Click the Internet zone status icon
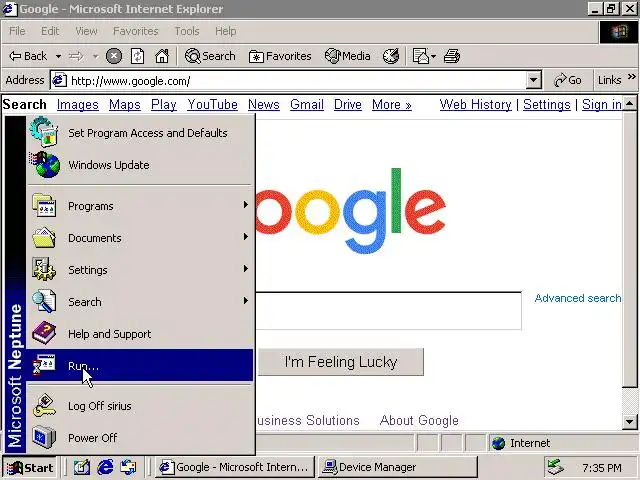The width and height of the screenshot is (640, 480). coord(498,443)
